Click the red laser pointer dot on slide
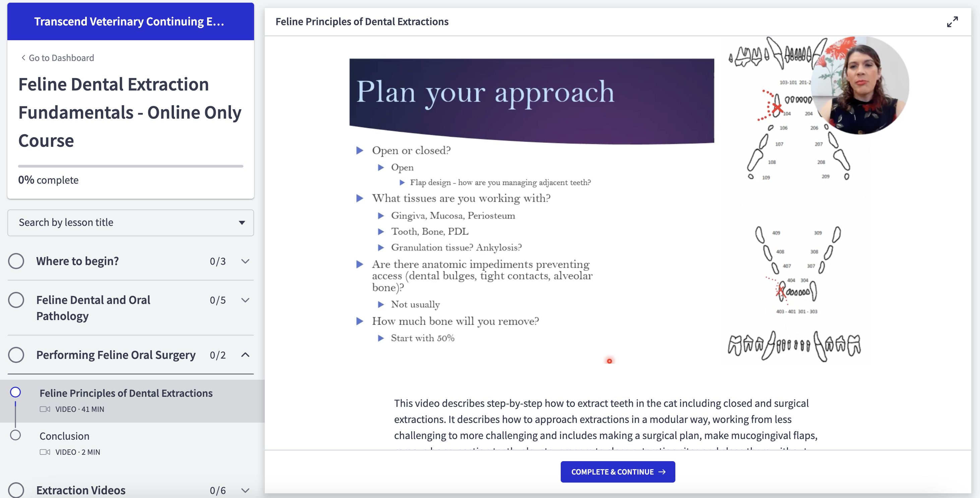 [609, 361]
